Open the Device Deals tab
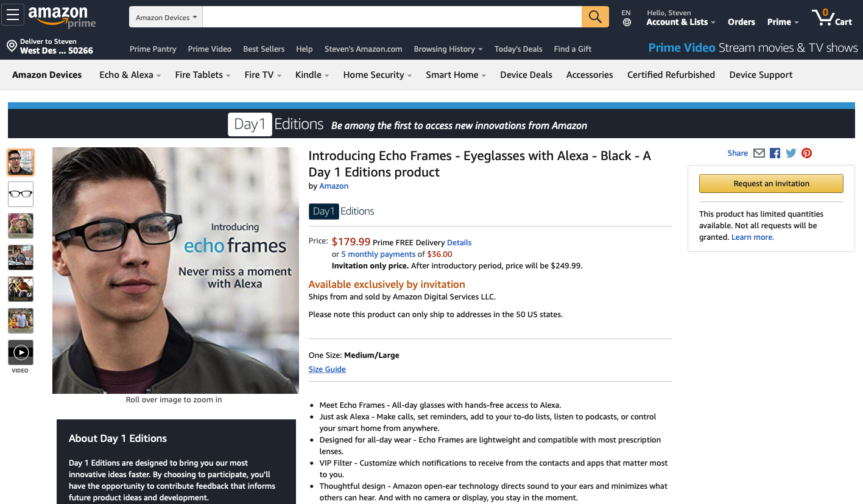This screenshot has height=504, width=863. pyautogui.click(x=526, y=75)
